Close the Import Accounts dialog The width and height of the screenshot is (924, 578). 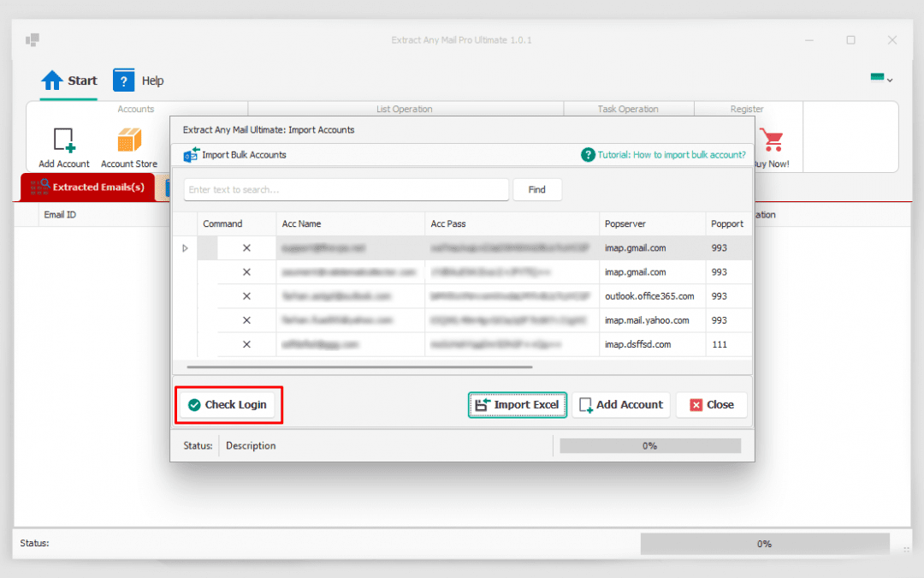pyautogui.click(x=711, y=404)
